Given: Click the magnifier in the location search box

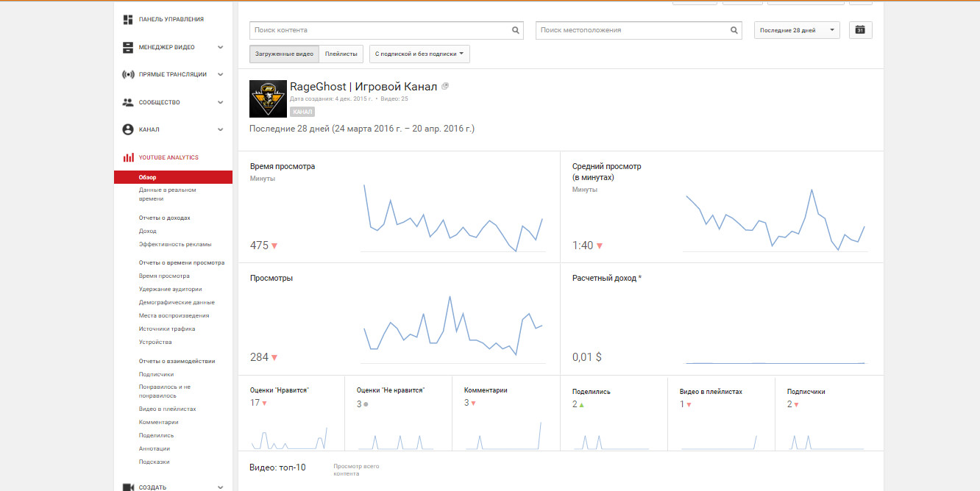Looking at the screenshot, I should point(734,30).
